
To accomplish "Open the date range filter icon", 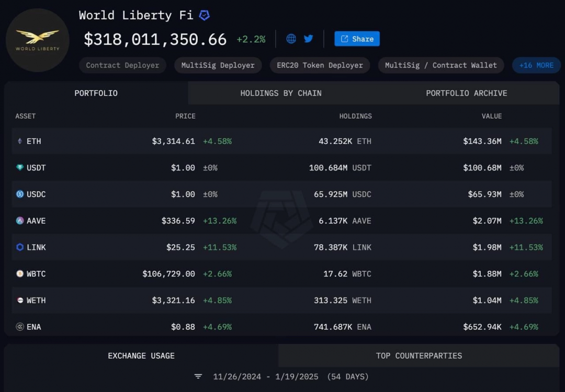I will (198, 376).
